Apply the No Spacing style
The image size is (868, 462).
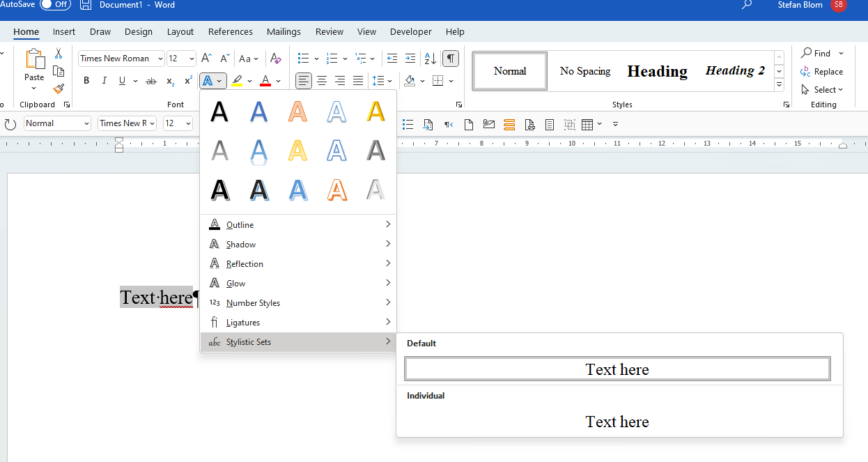pos(585,71)
